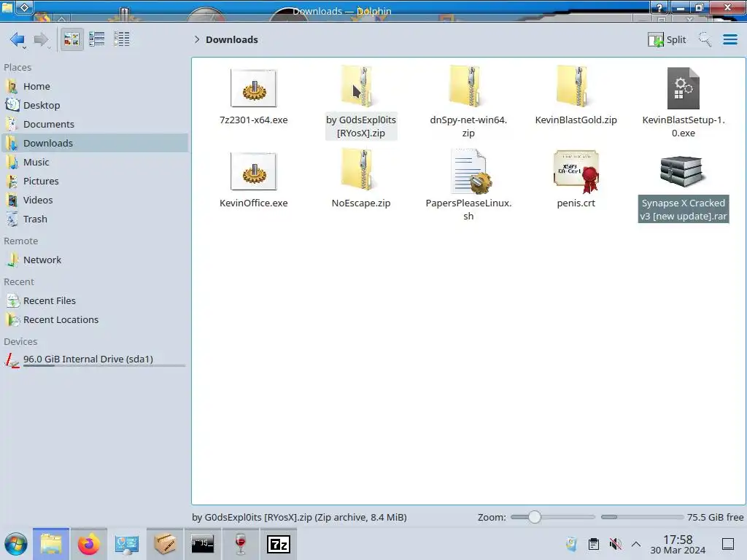Select Downloads in Places panel
Screen dimensions: 747x560
click(95, 144)
